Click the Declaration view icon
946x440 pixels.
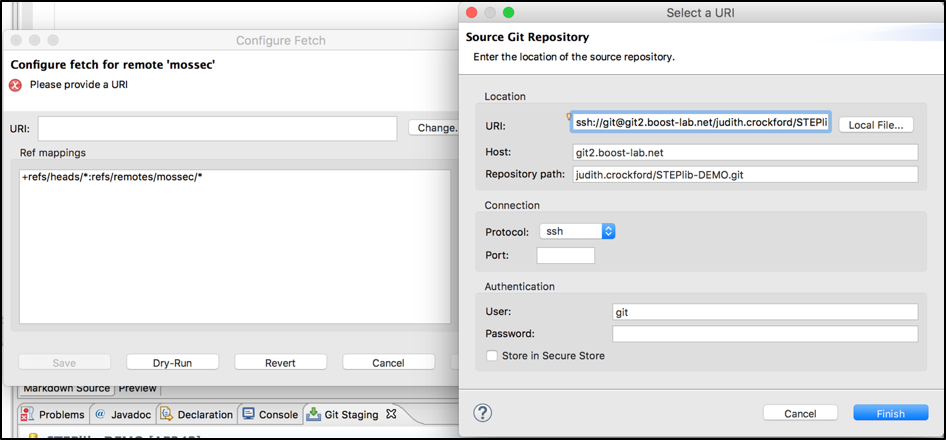coord(169,414)
